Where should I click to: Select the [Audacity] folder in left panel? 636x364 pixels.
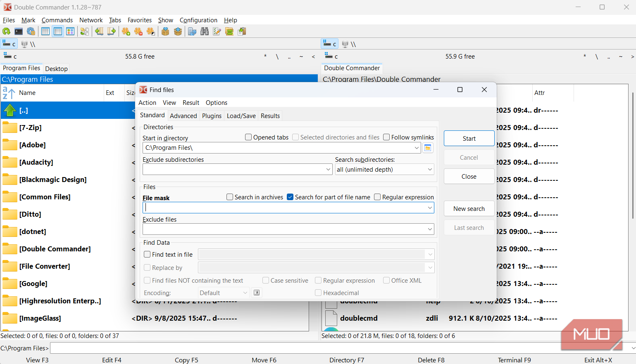[x=36, y=162]
